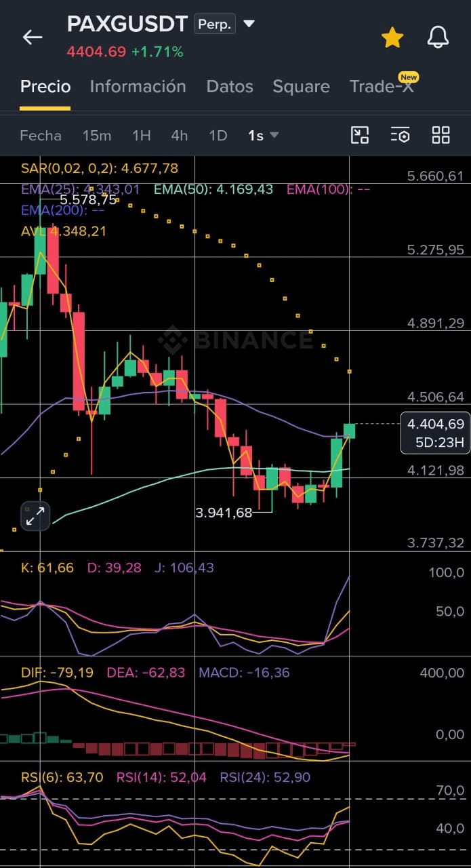Tap the KDJ J: 106,43 value
Image resolution: width=471 pixels, height=868 pixels.
(185, 568)
